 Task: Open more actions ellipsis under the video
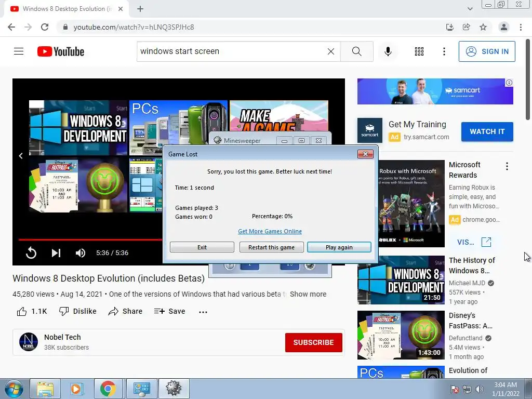[x=203, y=312]
